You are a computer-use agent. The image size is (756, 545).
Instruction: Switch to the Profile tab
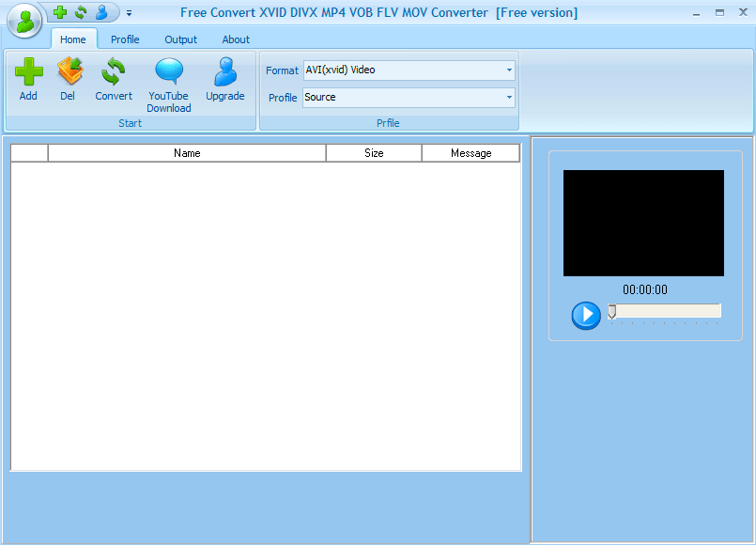click(125, 39)
